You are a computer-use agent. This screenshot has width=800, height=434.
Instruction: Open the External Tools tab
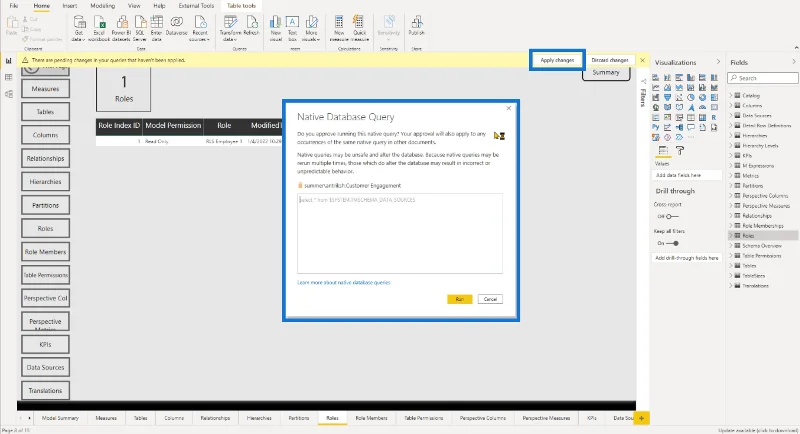[x=196, y=6]
